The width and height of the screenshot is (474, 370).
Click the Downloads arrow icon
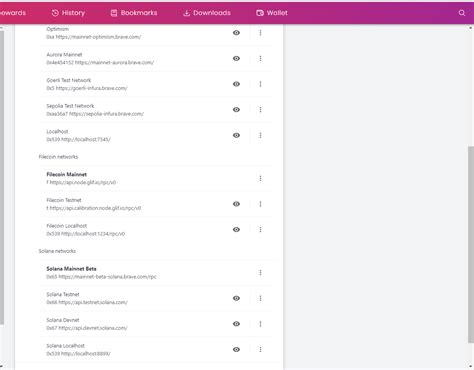[187, 13]
